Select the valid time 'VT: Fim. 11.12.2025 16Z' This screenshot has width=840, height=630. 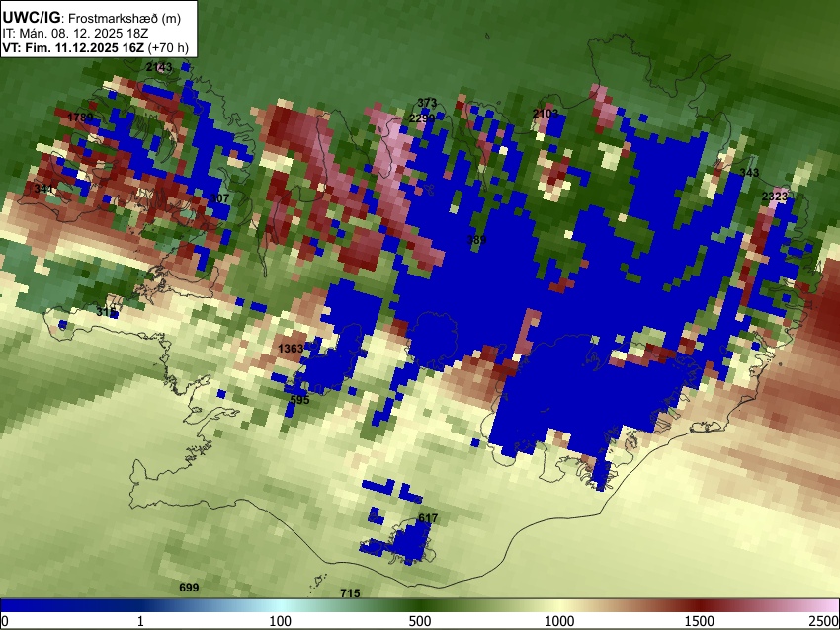point(73,47)
